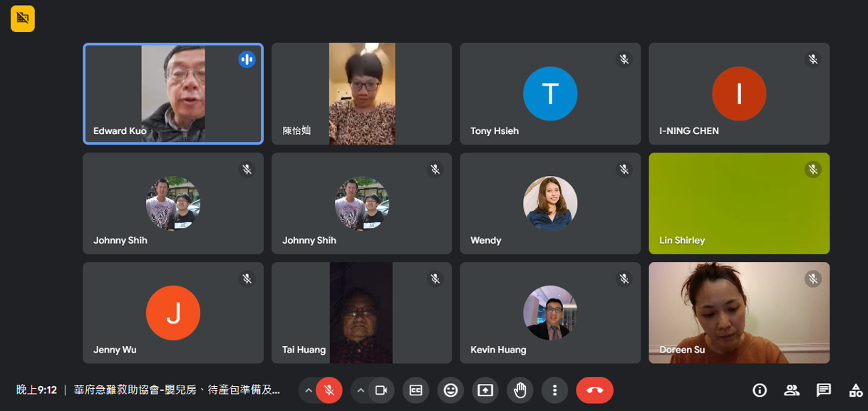Image resolution: width=868 pixels, height=411 pixels.
Task: Click the green Lin Shirley tile
Action: [739, 203]
